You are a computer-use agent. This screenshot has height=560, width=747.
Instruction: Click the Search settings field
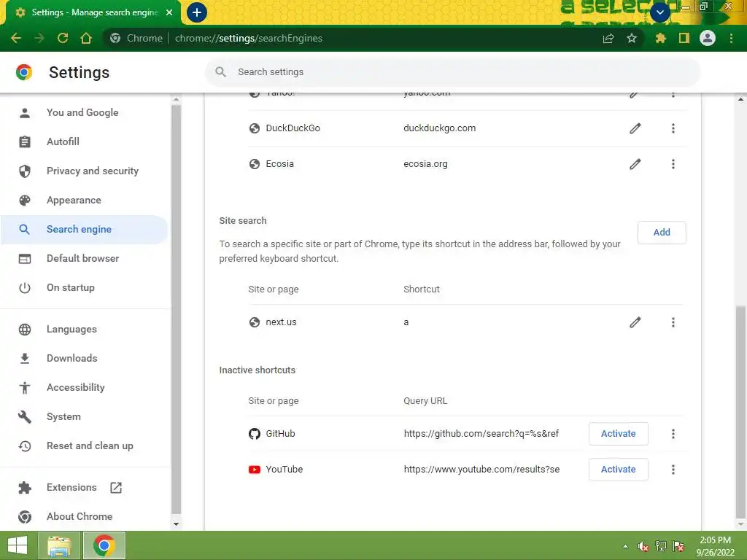pyautogui.click(x=452, y=72)
